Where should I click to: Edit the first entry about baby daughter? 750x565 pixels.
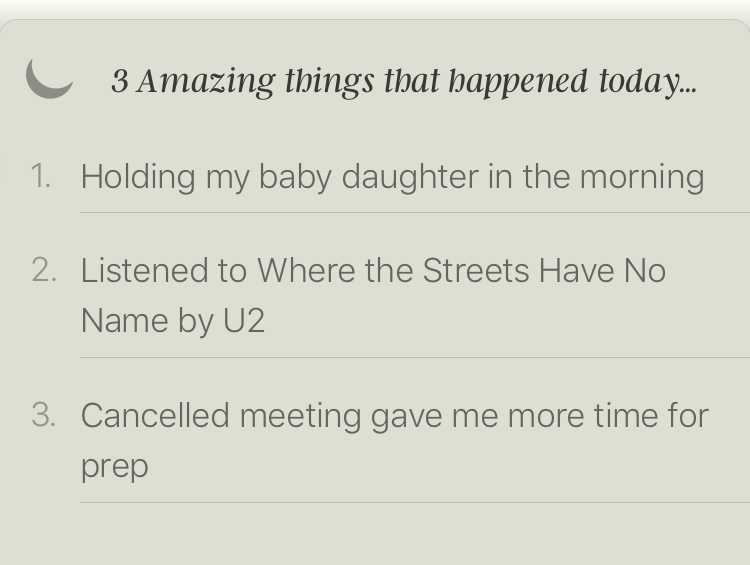[x=392, y=177]
